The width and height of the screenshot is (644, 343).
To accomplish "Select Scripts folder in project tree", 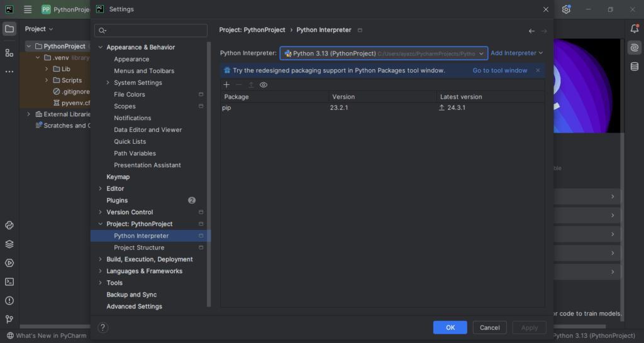I will click(x=68, y=80).
